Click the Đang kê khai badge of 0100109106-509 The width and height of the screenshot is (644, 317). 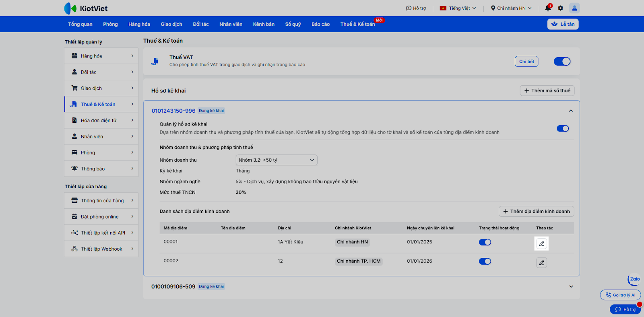click(211, 286)
